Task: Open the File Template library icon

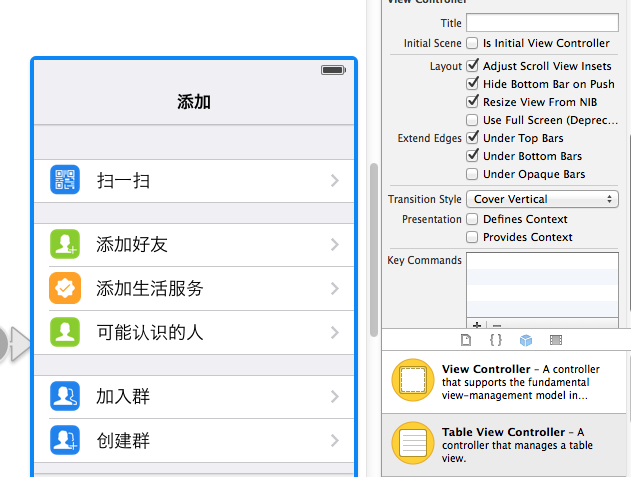Action: [466, 340]
